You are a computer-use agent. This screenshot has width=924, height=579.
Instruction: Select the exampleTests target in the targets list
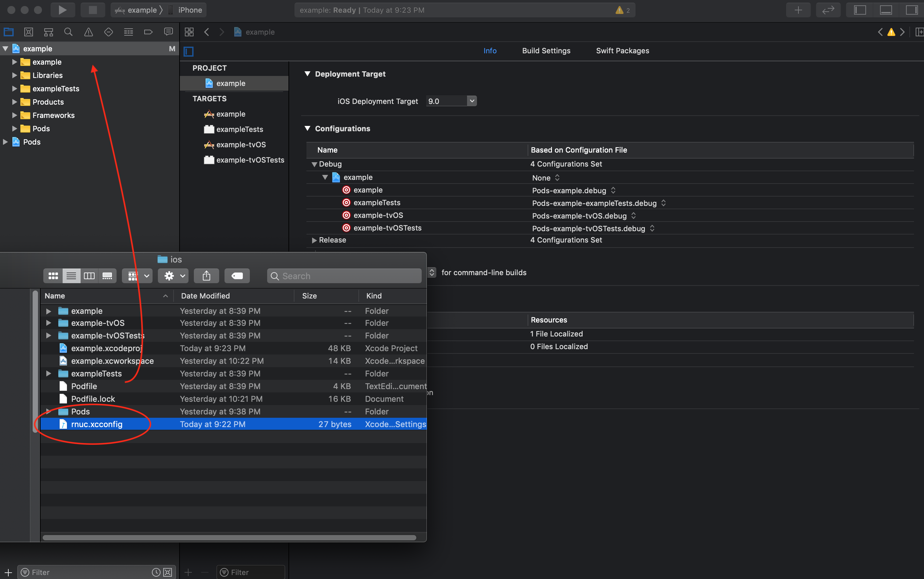(239, 130)
